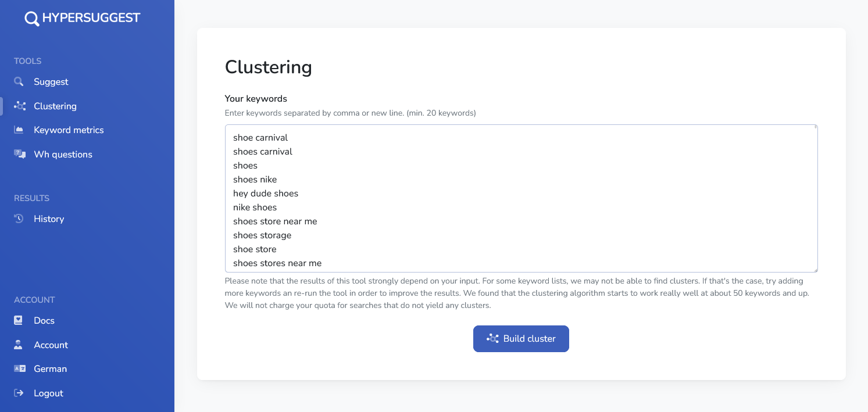Image resolution: width=868 pixels, height=412 pixels.
Task: Switch language to German
Action: click(51, 368)
